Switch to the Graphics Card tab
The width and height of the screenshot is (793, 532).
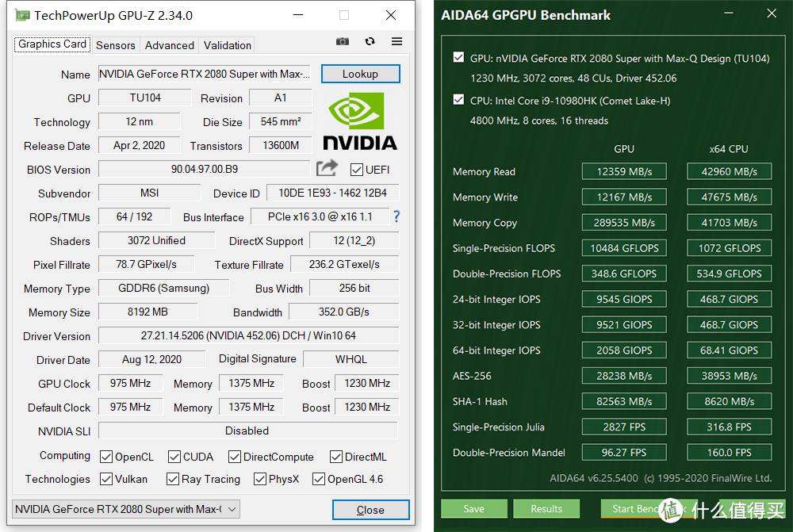point(52,44)
